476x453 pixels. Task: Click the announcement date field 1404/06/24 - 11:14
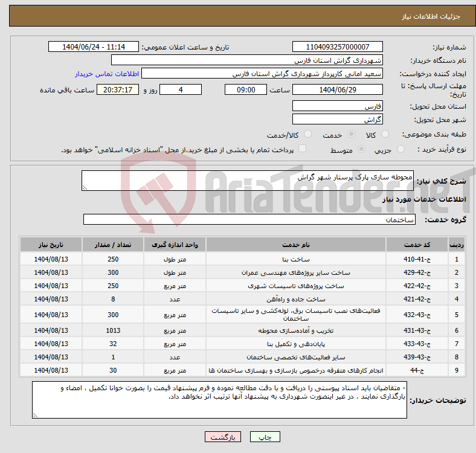click(x=94, y=47)
